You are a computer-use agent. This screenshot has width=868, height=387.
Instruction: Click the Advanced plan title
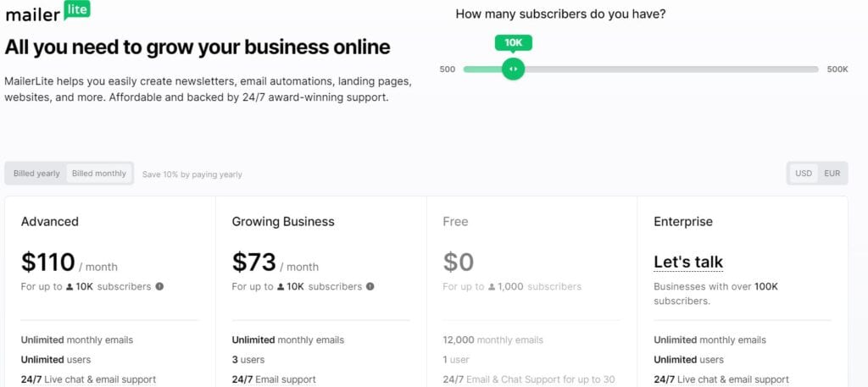pyautogui.click(x=50, y=222)
